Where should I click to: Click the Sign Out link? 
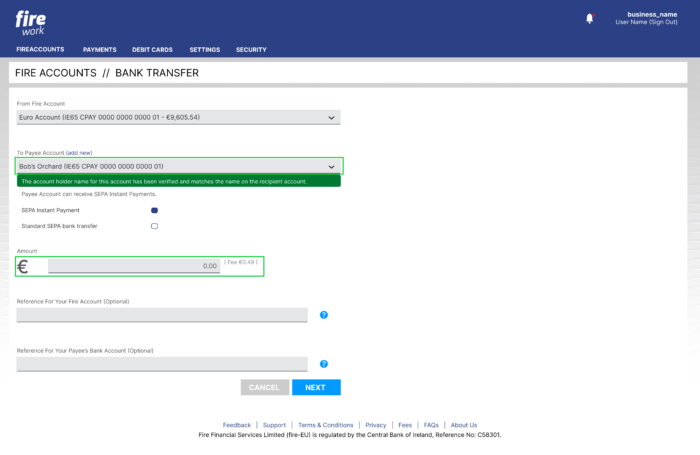[663, 22]
